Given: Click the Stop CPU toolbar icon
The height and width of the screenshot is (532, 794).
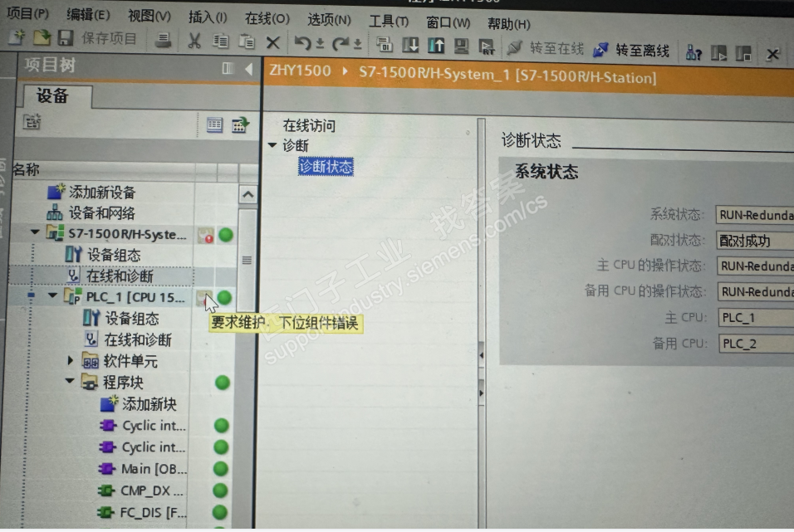Looking at the screenshot, I should coord(743,53).
